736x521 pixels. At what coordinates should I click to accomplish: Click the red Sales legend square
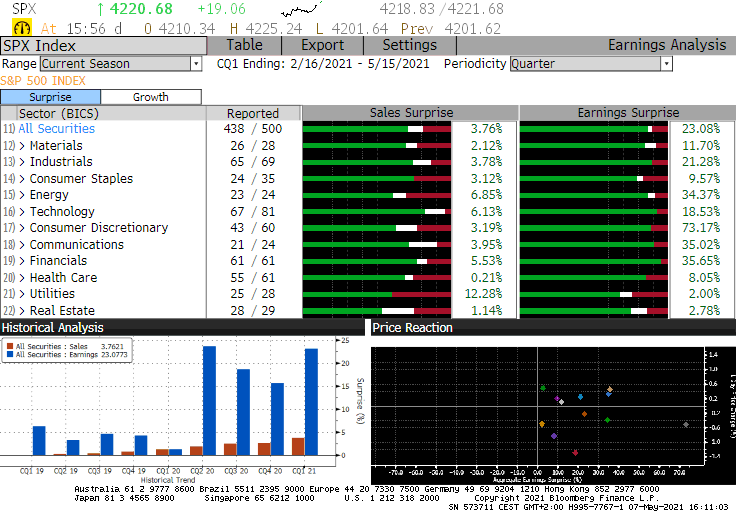[10, 345]
